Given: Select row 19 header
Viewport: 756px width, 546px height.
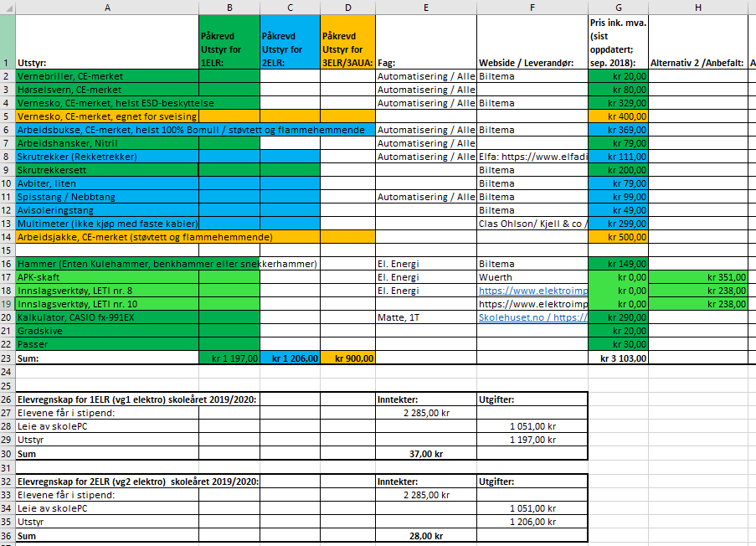Looking at the screenshot, I should (8, 304).
